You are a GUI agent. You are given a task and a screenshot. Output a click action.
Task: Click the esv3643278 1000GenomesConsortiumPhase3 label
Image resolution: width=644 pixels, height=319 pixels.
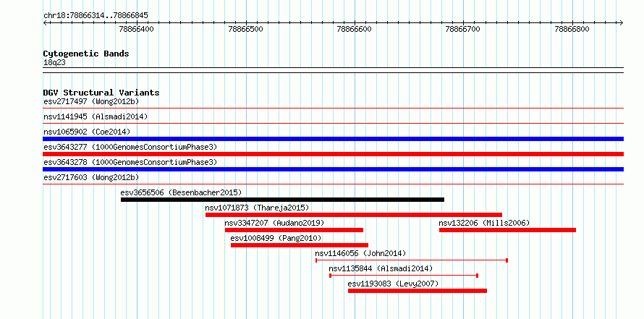130,162
